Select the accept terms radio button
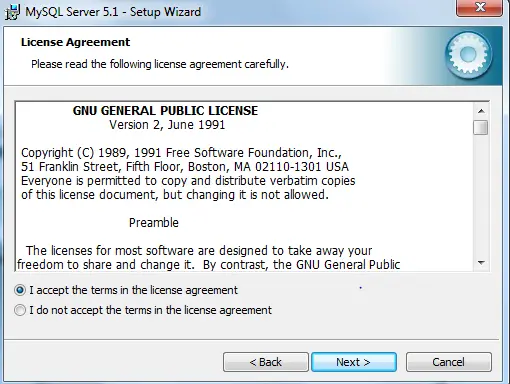Viewport: 510px width, 384px height. [20, 290]
